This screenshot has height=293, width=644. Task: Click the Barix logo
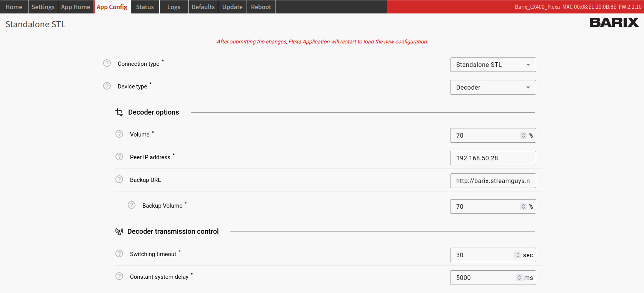[x=614, y=23]
